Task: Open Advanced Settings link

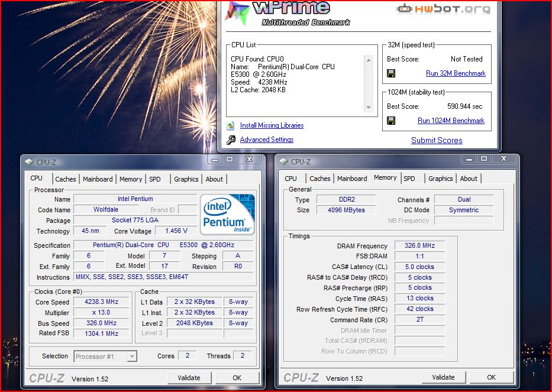Action: (267, 140)
